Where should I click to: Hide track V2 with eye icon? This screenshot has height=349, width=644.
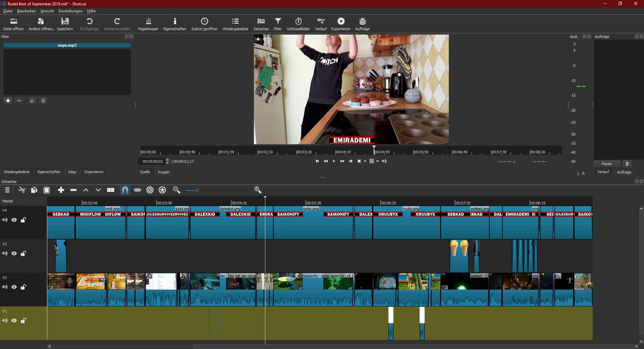click(14, 287)
